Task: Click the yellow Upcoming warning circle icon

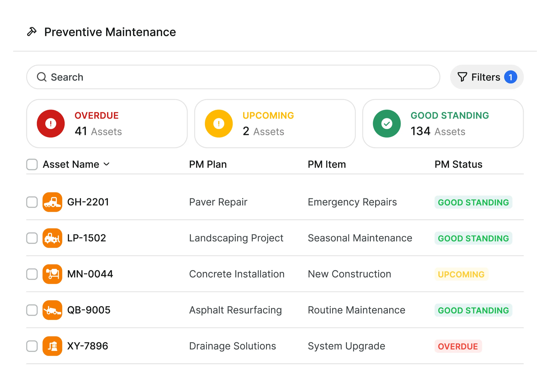Action: coord(219,124)
